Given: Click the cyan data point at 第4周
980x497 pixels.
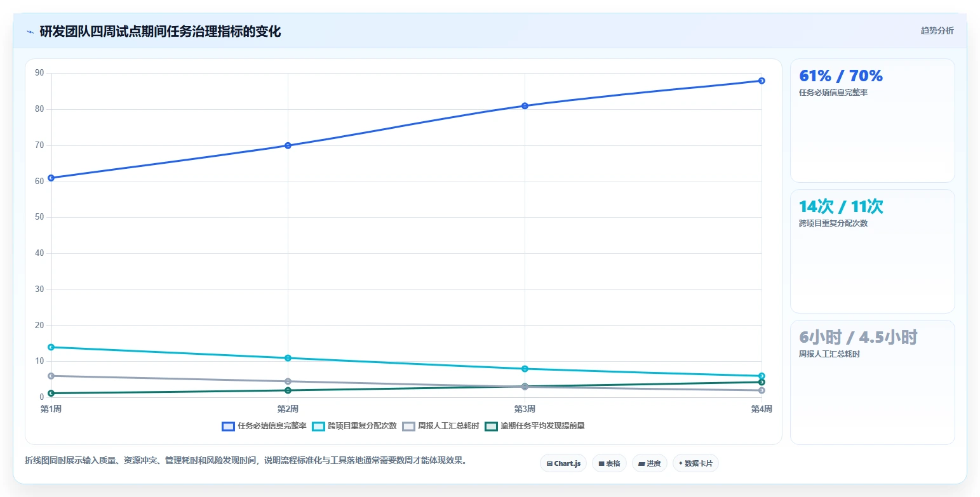Looking at the screenshot, I should 762,376.
